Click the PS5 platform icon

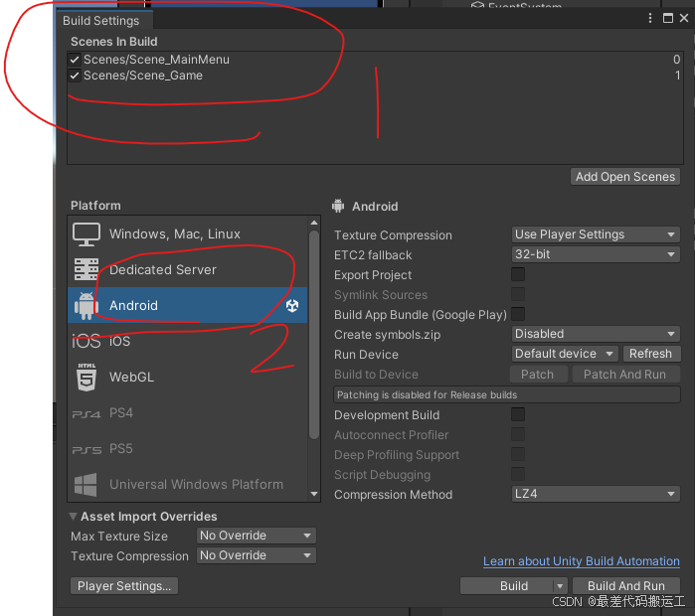click(x=87, y=450)
